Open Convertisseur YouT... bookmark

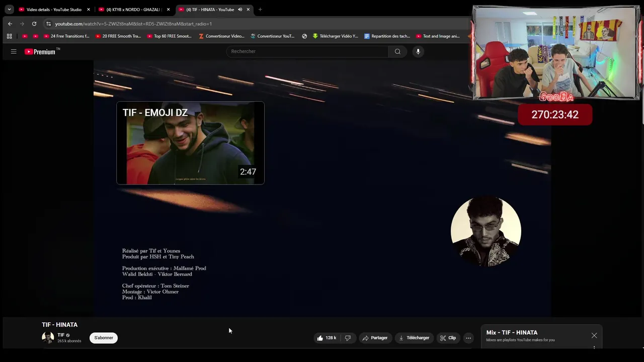click(x=273, y=36)
